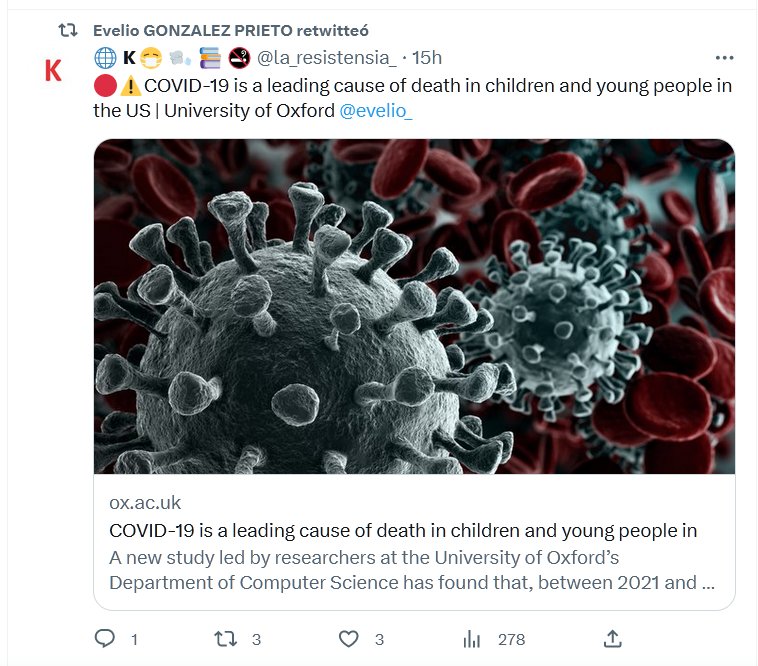Open the three-dot more options menu
This screenshot has height=666, width=758.
pos(725,58)
